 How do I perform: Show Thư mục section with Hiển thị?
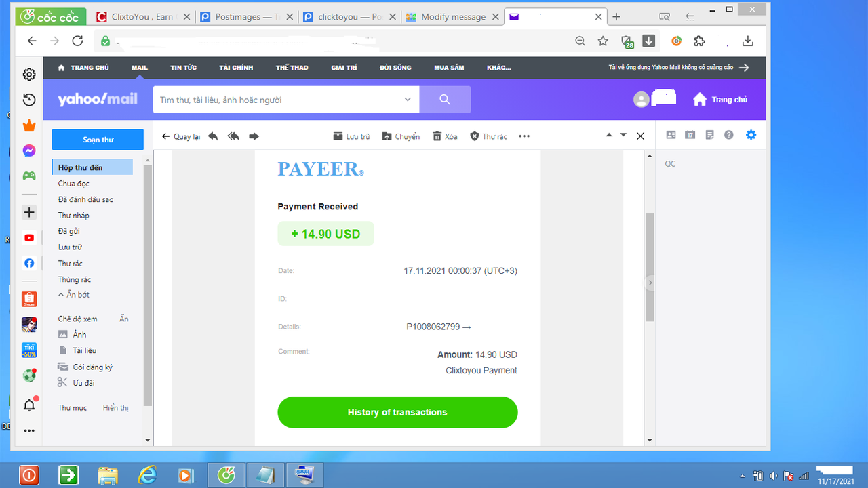(115, 408)
